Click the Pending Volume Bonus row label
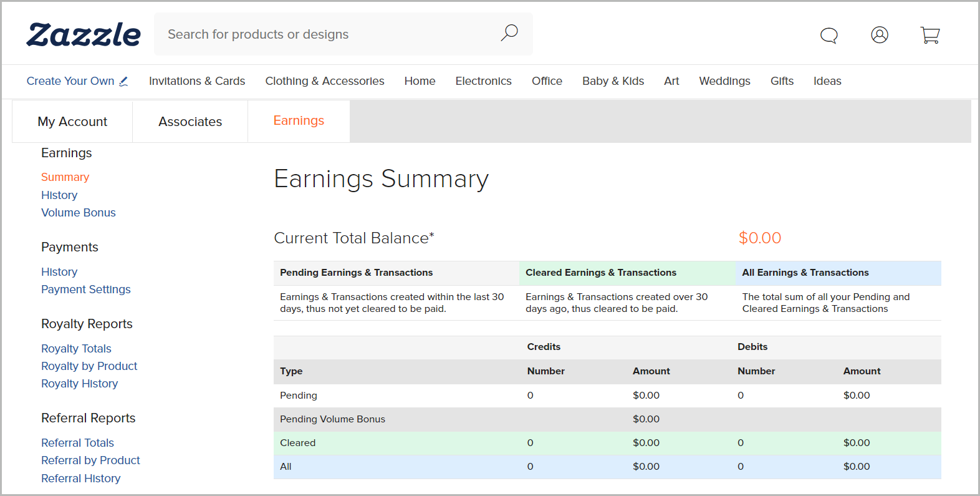980x496 pixels. pyautogui.click(x=332, y=419)
